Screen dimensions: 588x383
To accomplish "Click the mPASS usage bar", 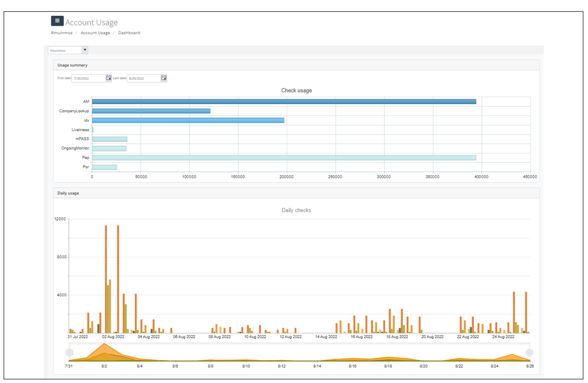I will pyautogui.click(x=109, y=139).
